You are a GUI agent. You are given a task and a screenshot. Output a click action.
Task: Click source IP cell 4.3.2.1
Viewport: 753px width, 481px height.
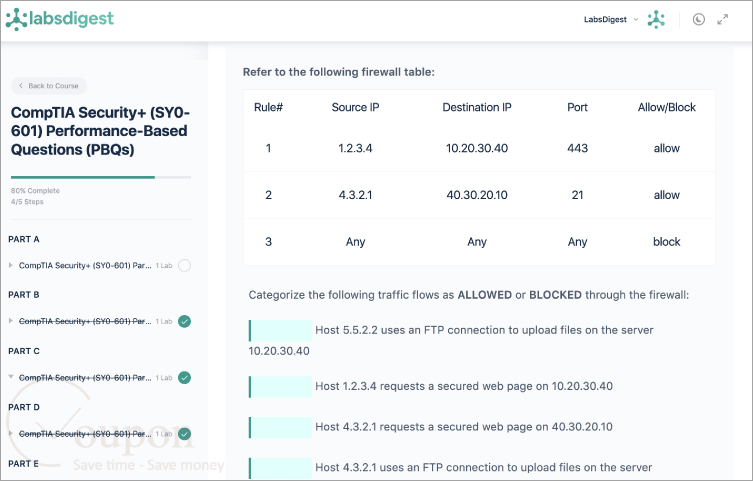pos(355,195)
